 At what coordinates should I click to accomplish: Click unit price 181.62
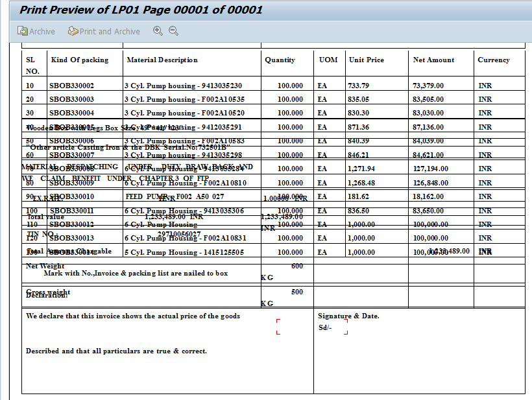(x=358, y=196)
